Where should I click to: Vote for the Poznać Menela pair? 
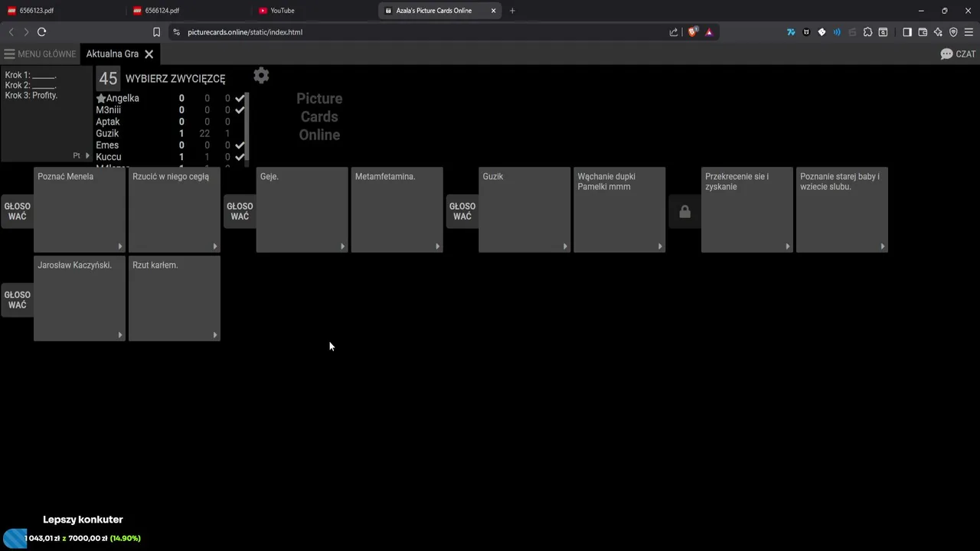tap(16, 211)
